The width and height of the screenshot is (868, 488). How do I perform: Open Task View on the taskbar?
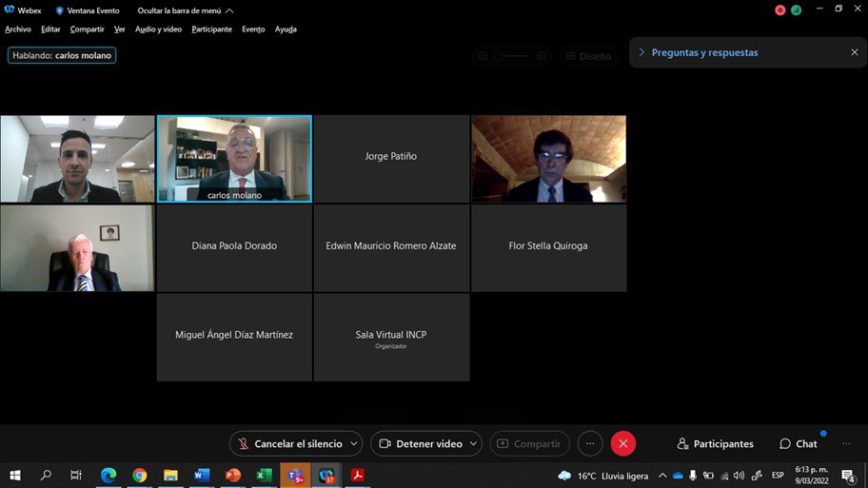click(76, 476)
